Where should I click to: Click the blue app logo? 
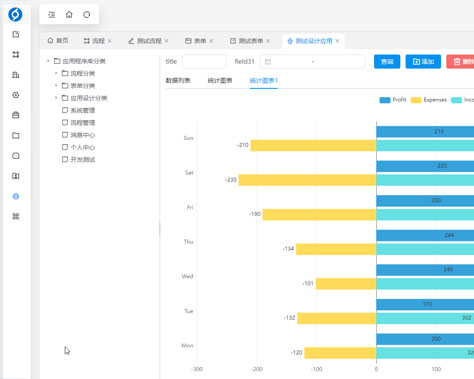pyautogui.click(x=15, y=14)
